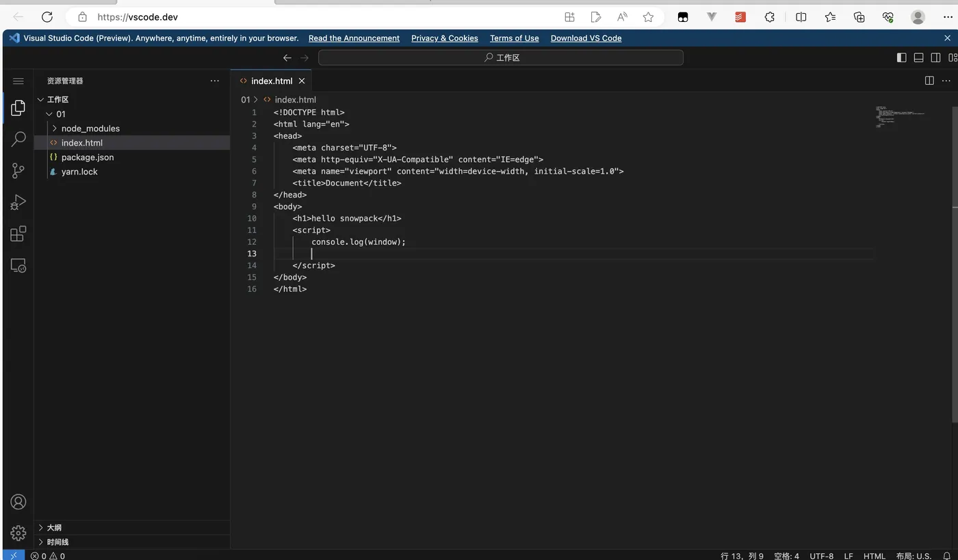Click the 资源管理器 explorer title

click(65, 81)
